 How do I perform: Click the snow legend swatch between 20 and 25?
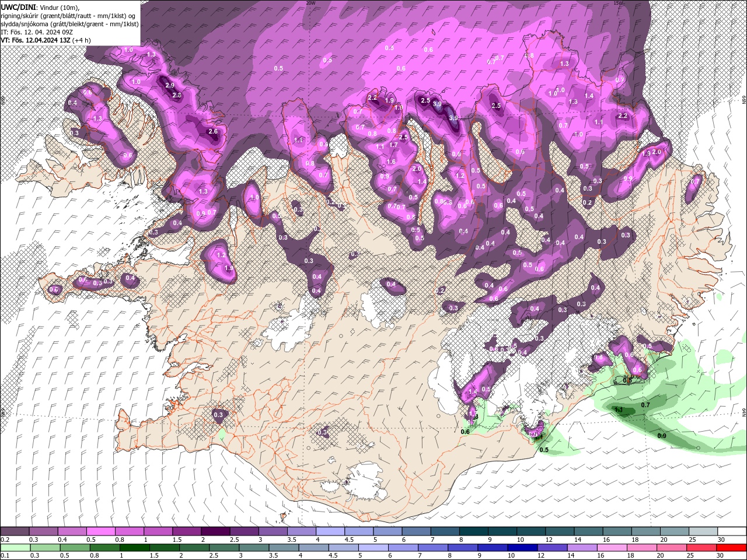coord(675,531)
